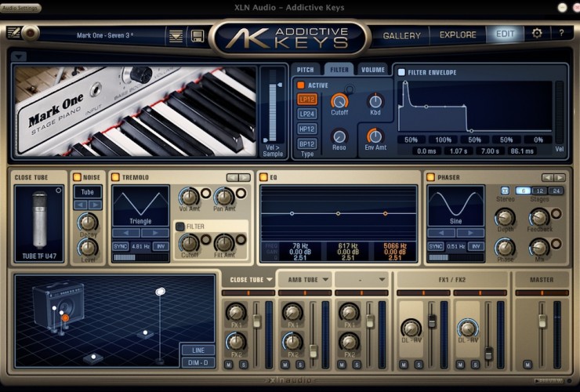
Task: Mute the MASTER channel
Action: [x=527, y=365]
